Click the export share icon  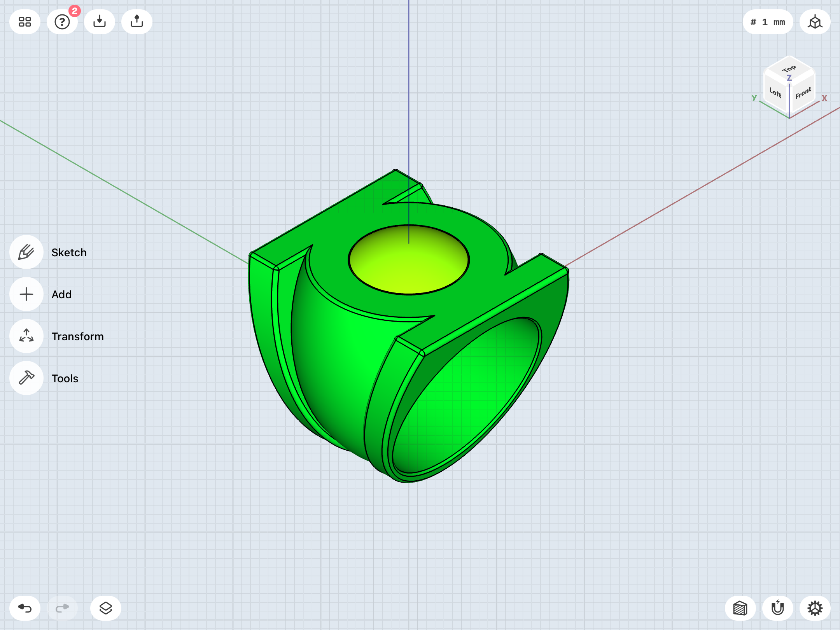pos(137,22)
